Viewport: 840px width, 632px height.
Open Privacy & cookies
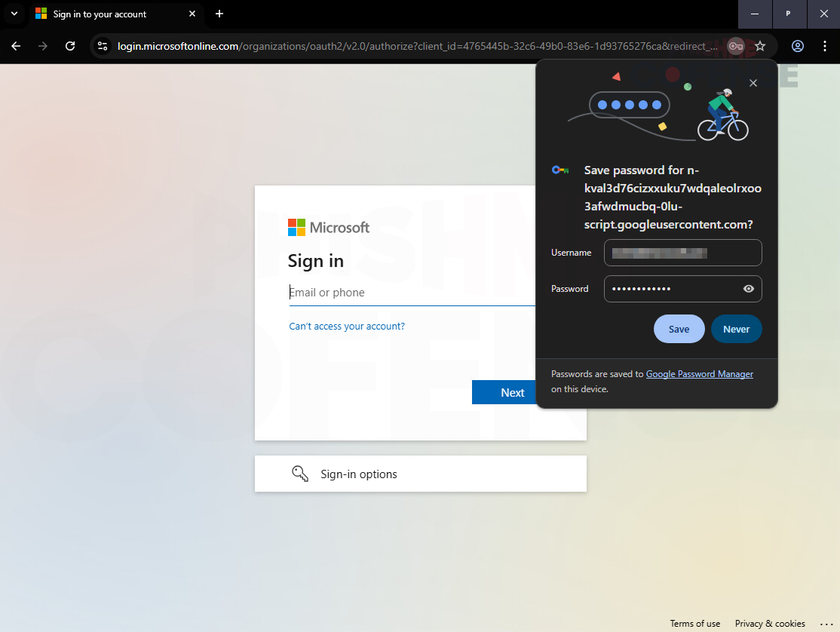pyautogui.click(x=770, y=624)
